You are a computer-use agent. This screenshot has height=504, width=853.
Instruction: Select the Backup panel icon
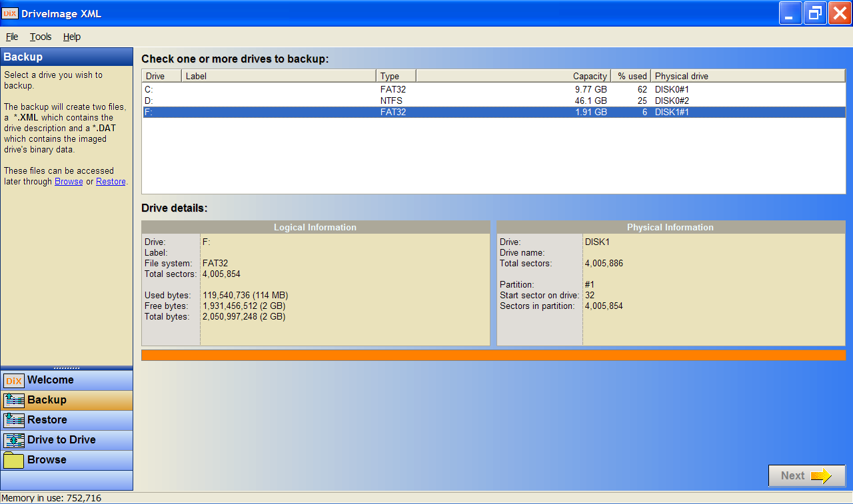pyautogui.click(x=14, y=401)
